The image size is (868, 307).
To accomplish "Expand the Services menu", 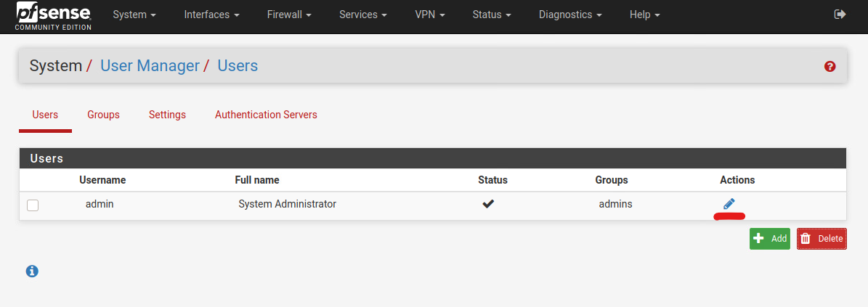I will 363,15.
